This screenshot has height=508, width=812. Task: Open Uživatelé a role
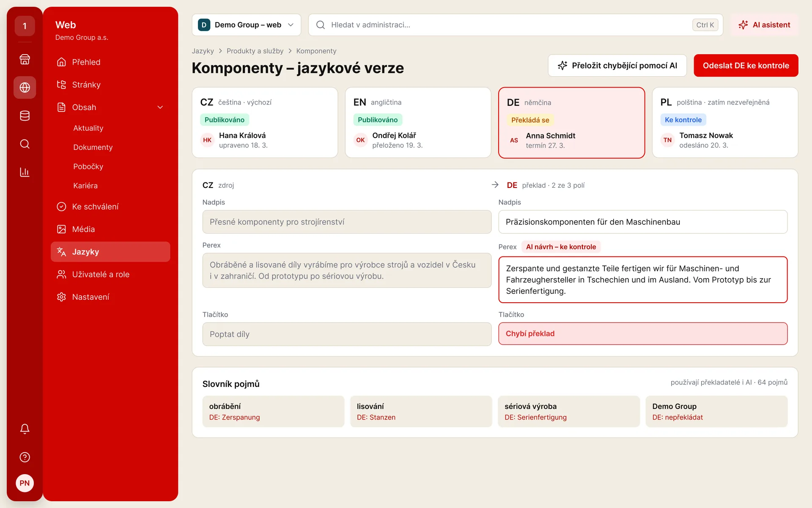[110, 274]
